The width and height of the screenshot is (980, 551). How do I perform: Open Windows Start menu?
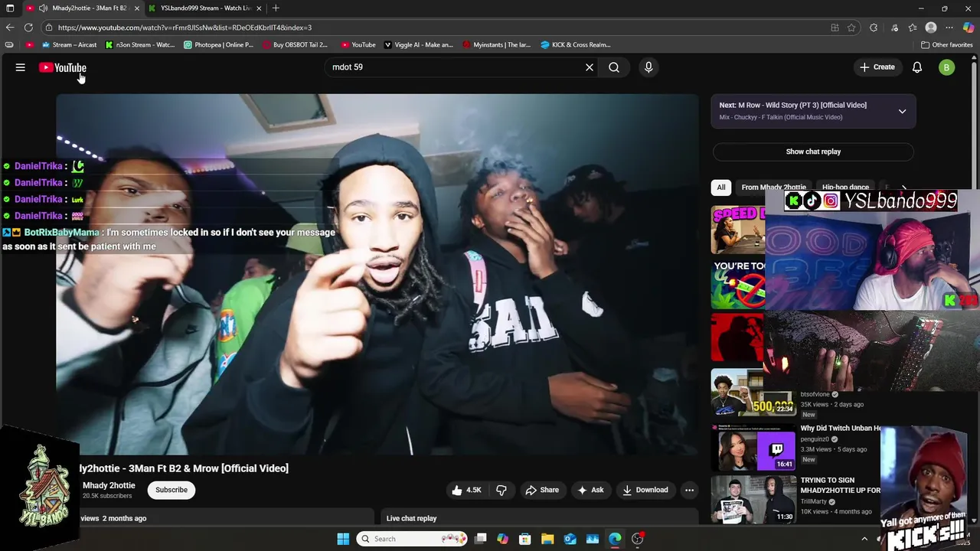coord(343,539)
